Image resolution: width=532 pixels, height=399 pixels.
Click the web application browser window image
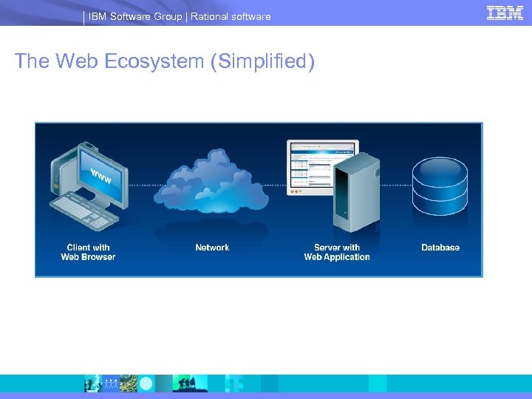click(322, 167)
